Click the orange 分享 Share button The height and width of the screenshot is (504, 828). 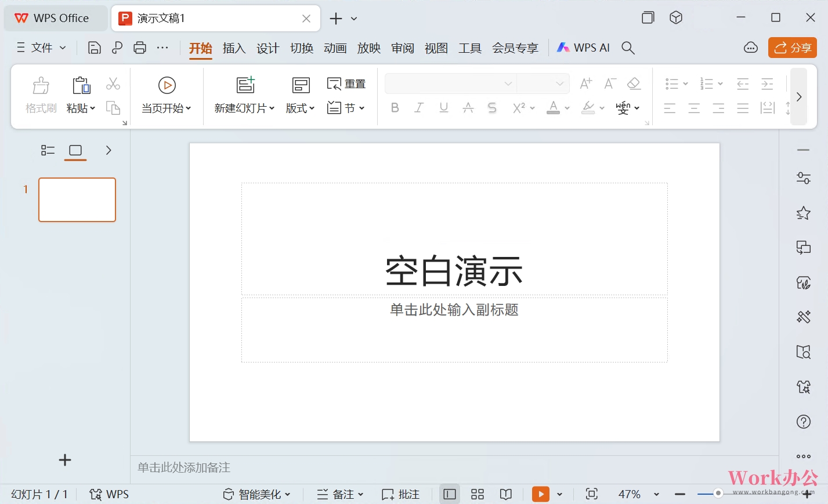(793, 48)
